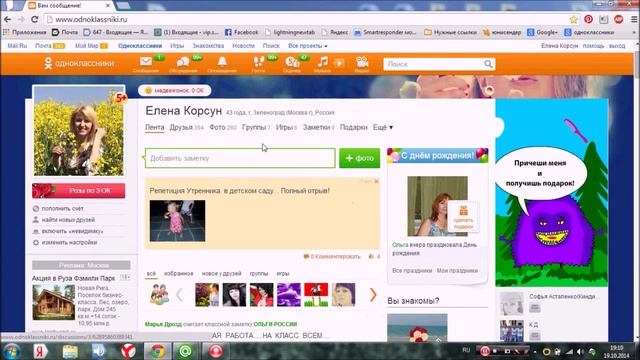Reload the page in browser
The width and height of the screenshot is (640, 360).
(35, 19)
